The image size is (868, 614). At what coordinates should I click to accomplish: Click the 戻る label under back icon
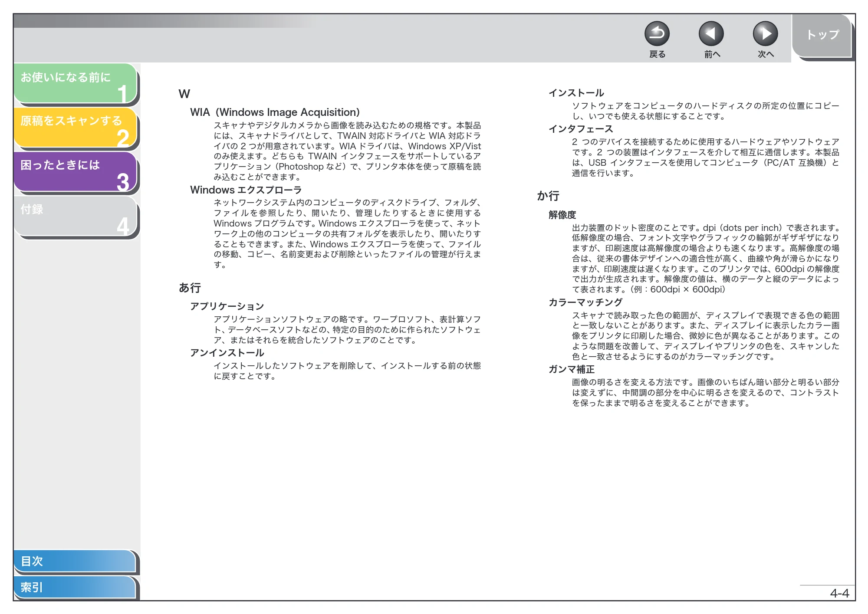(657, 54)
